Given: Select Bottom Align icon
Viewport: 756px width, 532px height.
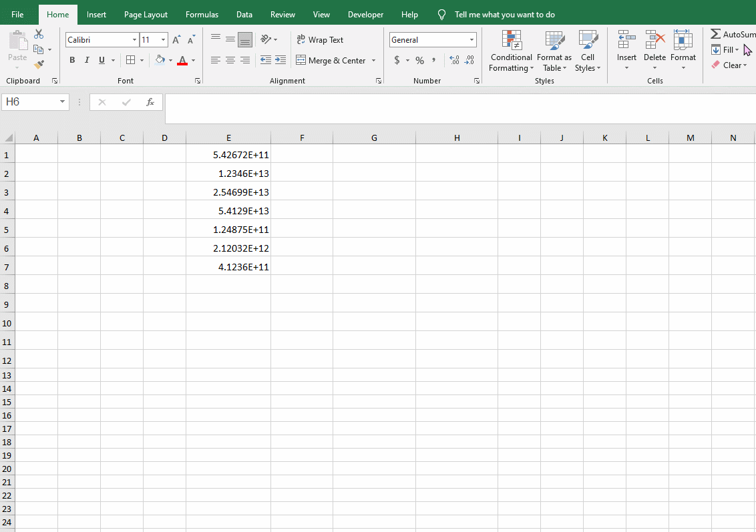Looking at the screenshot, I should click(x=245, y=40).
